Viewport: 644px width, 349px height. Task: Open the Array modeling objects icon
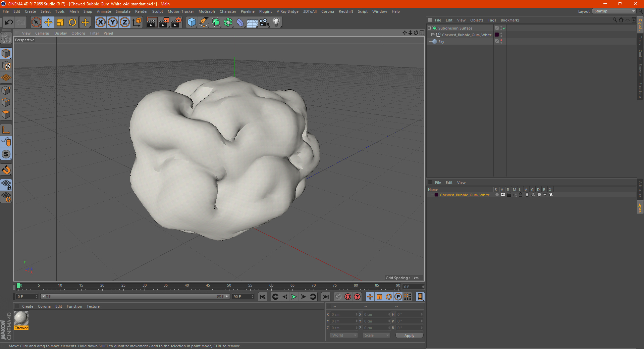click(228, 22)
